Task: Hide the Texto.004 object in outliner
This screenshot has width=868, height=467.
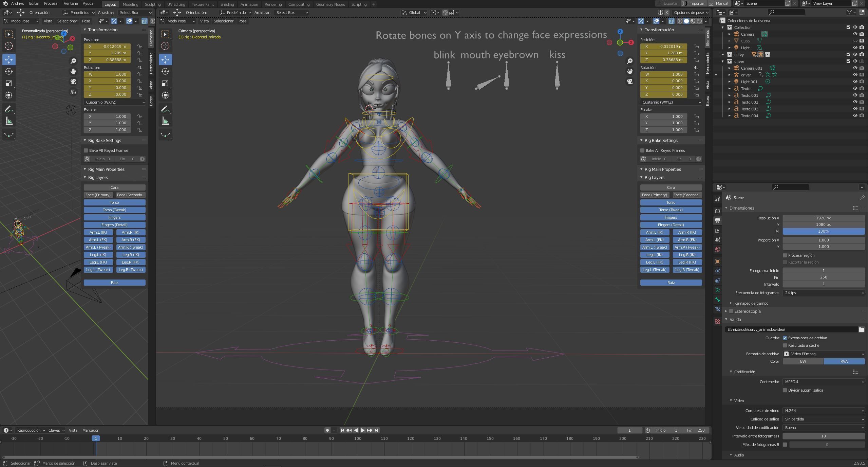Action: pyautogui.click(x=855, y=115)
